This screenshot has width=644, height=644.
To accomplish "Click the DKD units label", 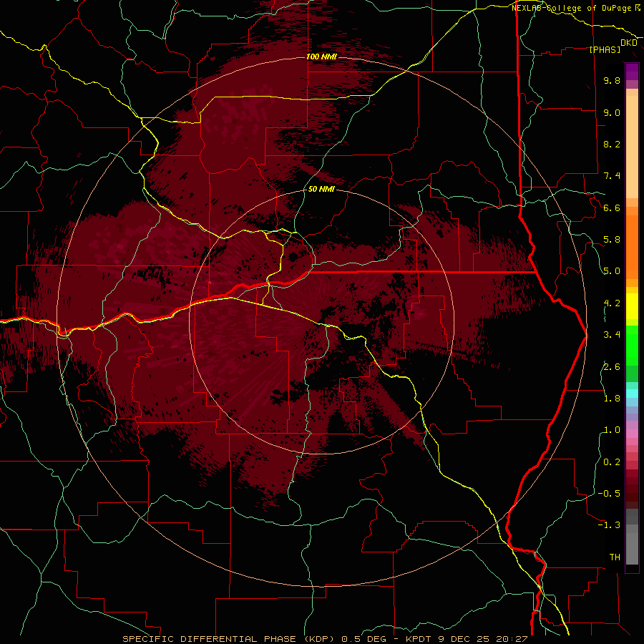I will (x=629, y=43).
